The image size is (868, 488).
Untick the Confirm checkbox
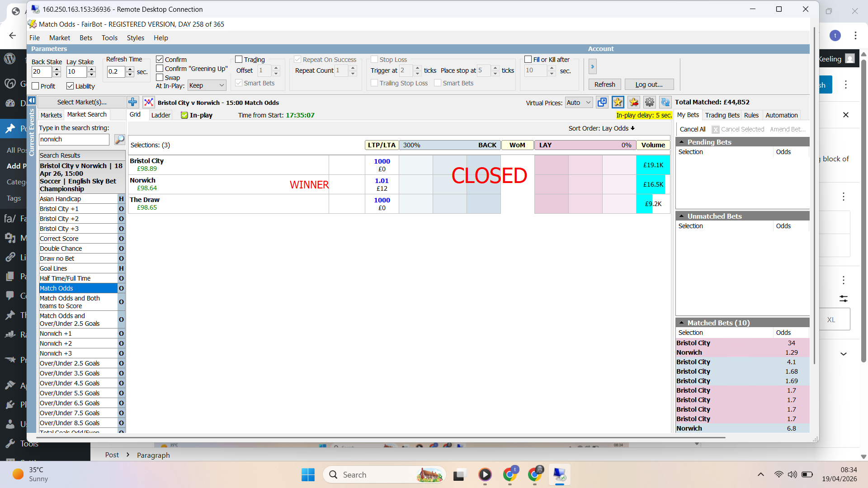click(160, 60)
